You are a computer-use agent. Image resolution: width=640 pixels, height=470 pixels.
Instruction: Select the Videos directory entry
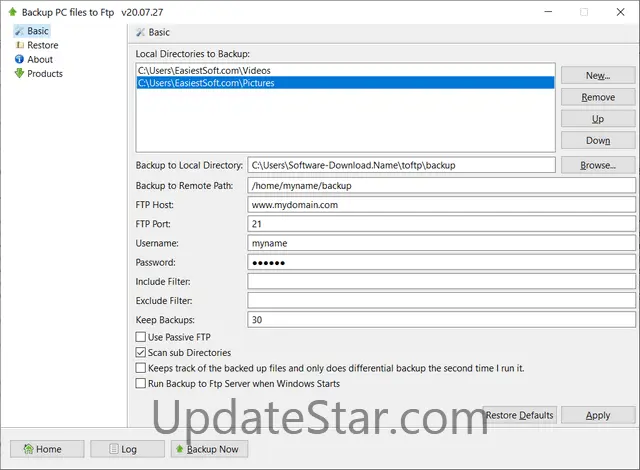click(345, 71)
